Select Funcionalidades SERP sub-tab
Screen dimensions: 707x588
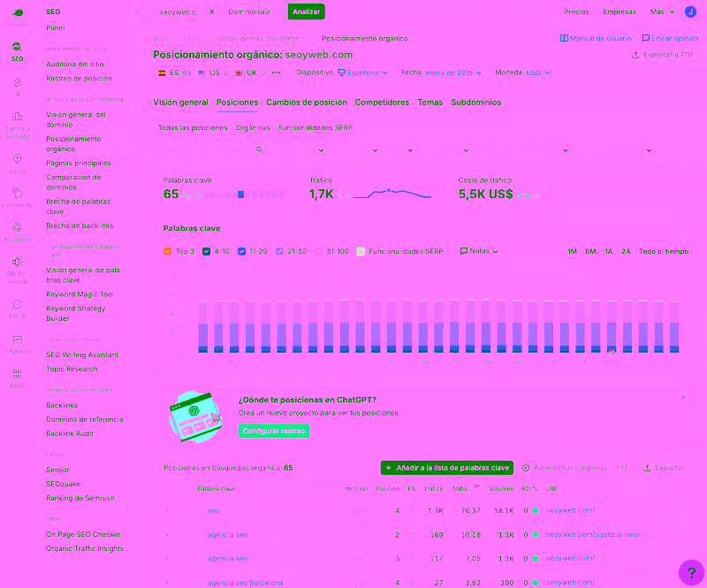pos(315,127)
